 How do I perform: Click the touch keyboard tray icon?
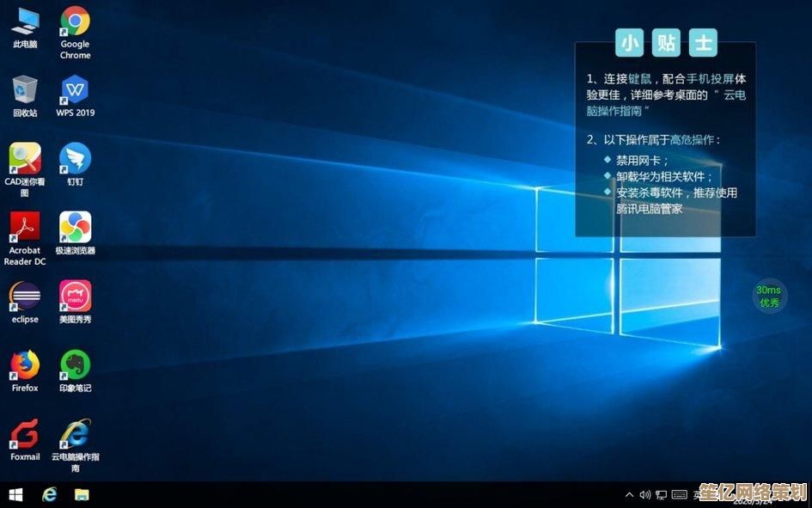coord(679,494)
